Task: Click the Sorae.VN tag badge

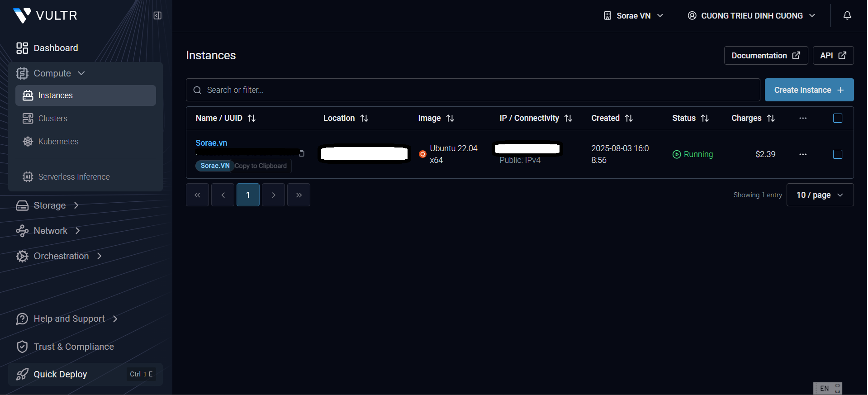Action: [x=215, y=166]
